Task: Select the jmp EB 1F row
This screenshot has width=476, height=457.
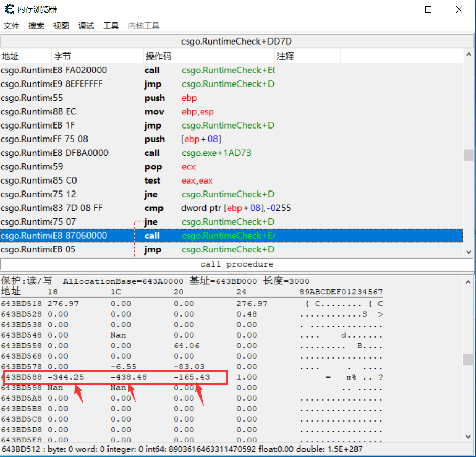Action: click(232, 125)
